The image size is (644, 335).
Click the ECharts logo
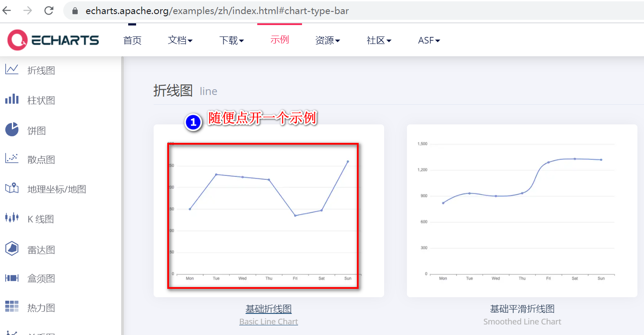(x=53, y=40)
